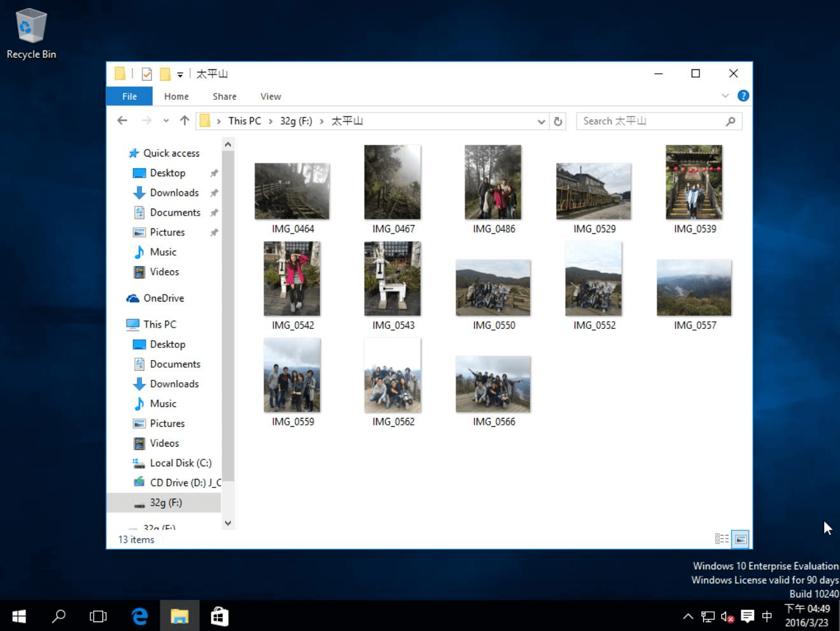This screenshot has height=631, width=840.
Task: Refresh the current folder view
Action: click(558, 121)
